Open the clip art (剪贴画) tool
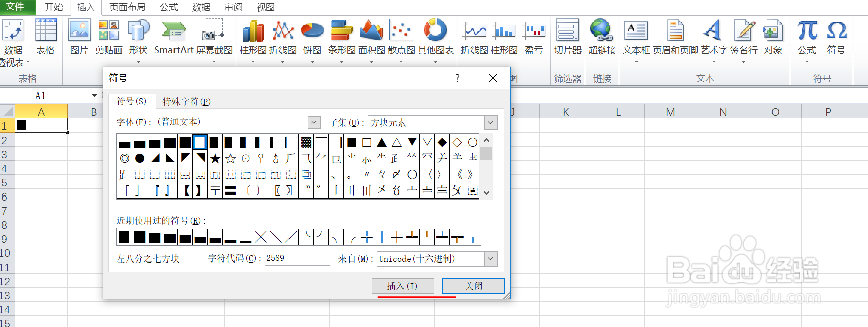Screen dimensions: 868x327 coord(108,38)
